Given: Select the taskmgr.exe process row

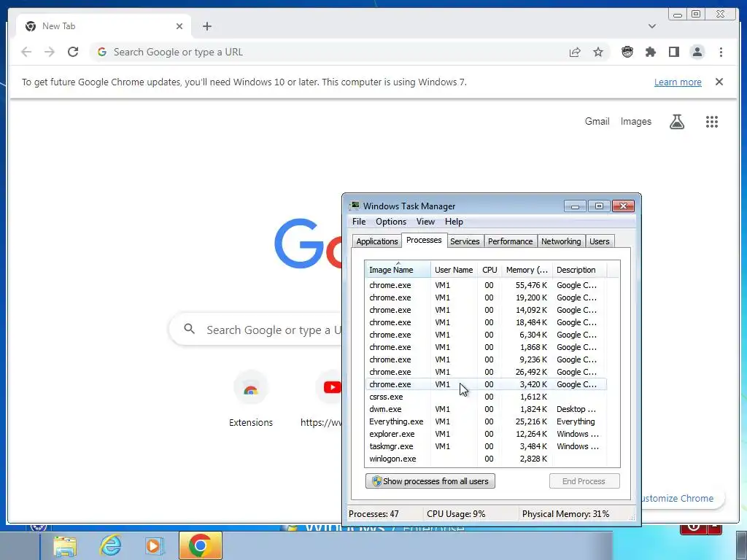Looking at the screenshot, I should [486, 446].
